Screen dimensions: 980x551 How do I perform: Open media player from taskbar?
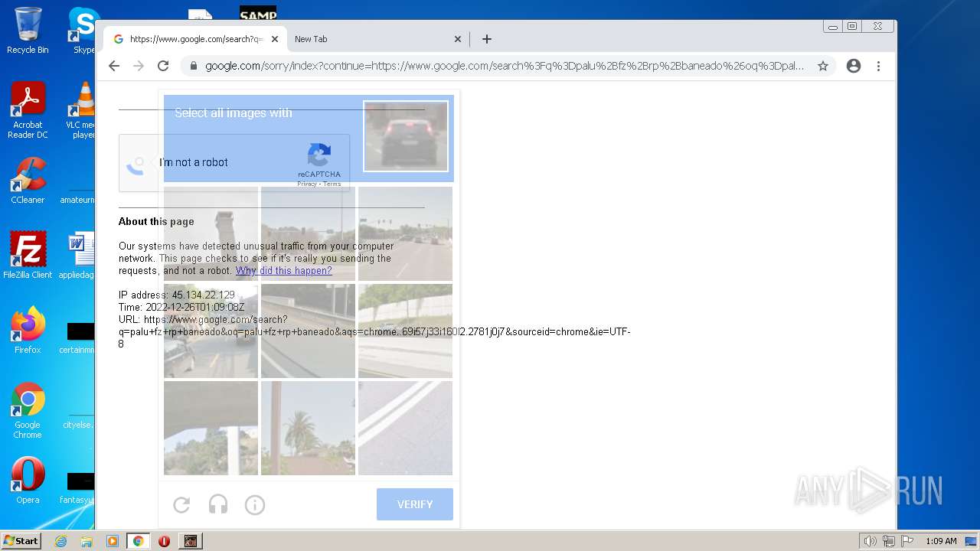[x=113, y=541]
